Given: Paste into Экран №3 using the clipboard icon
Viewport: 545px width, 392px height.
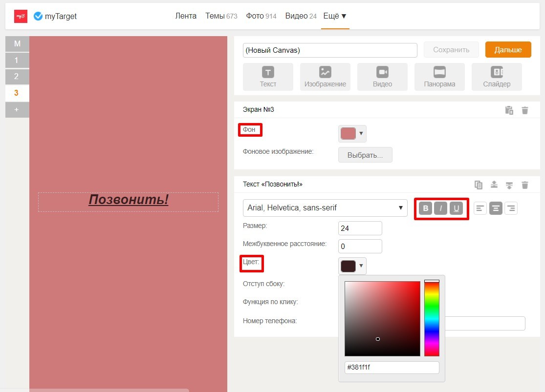Looking at the screenshot, I should (509, 110).
